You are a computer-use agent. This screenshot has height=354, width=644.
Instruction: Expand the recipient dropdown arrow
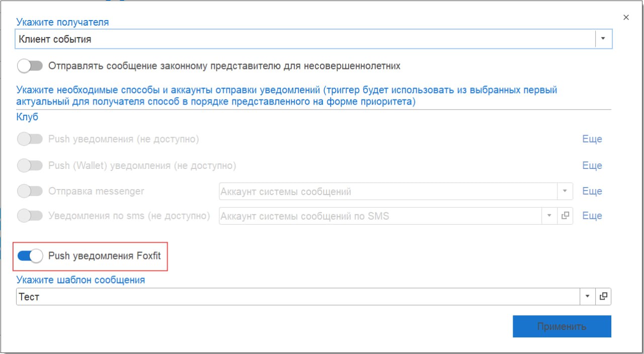603,39
